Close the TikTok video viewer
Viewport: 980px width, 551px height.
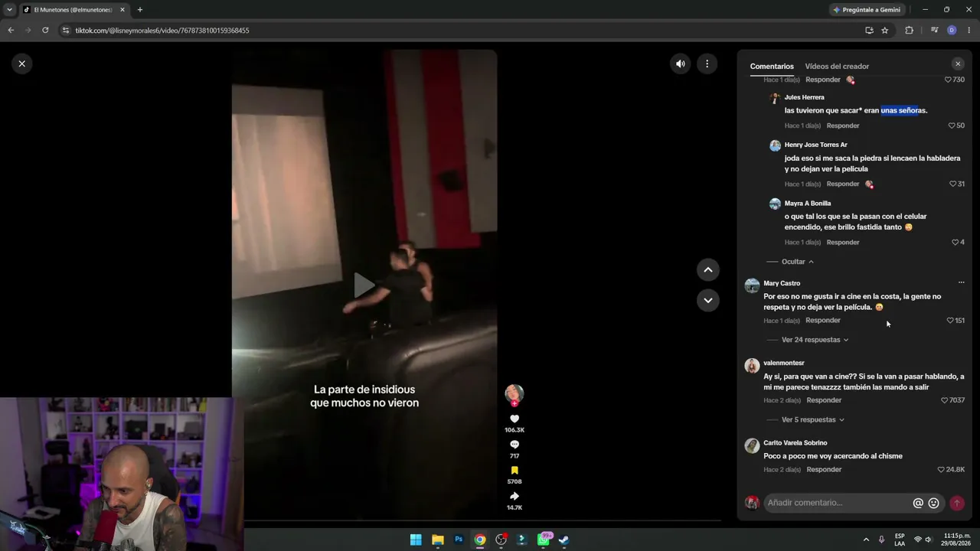(22, 64)
